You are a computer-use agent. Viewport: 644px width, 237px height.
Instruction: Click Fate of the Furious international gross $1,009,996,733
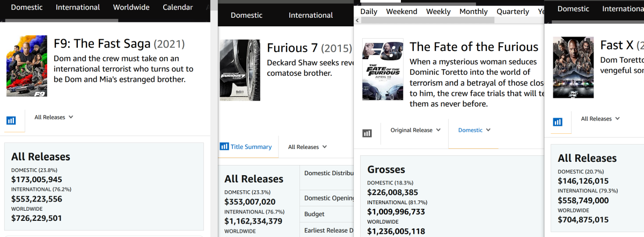pyautogui.click(x=396, y=212)
